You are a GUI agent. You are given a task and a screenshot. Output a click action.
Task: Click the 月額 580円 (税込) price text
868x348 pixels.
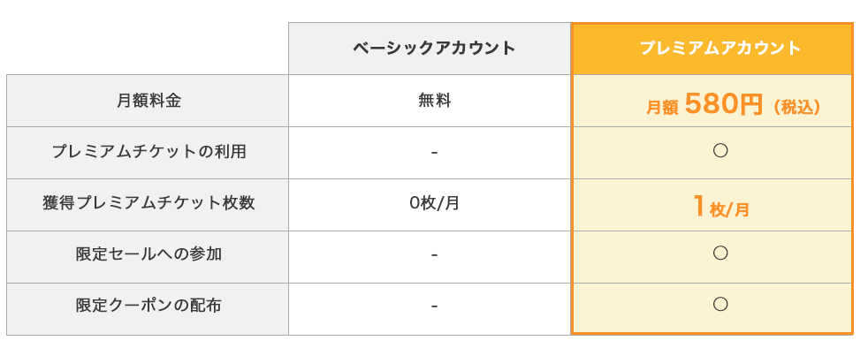click(x=733, y=103)
